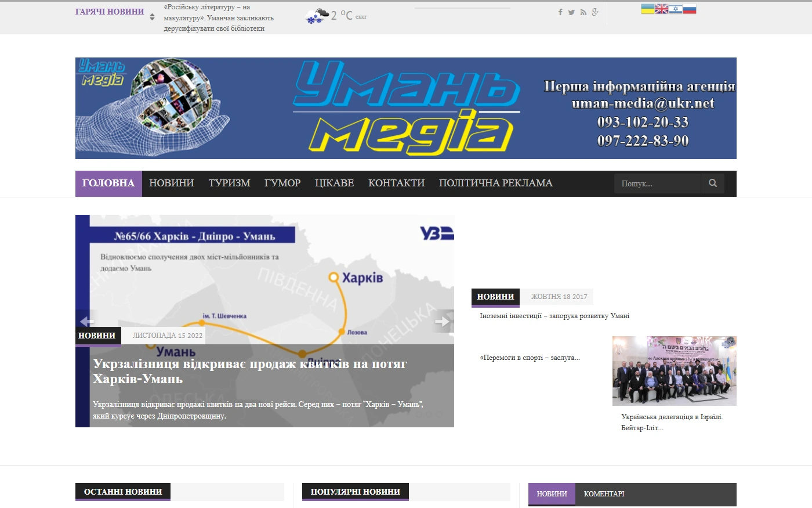Click the Популярні новини heading
Image resolution: width=812 pixels, height=508 pixels.
pos(356,492)
